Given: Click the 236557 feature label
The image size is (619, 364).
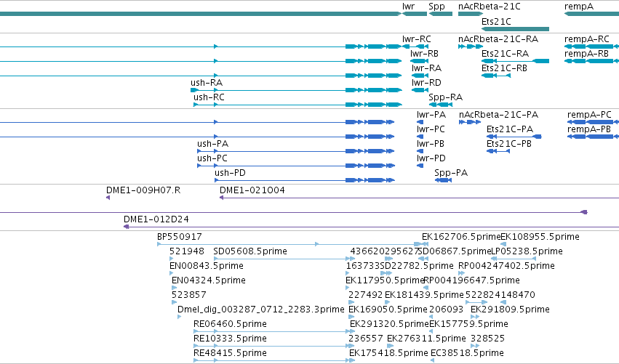Looking at the screenshot, I should point(366,339).
